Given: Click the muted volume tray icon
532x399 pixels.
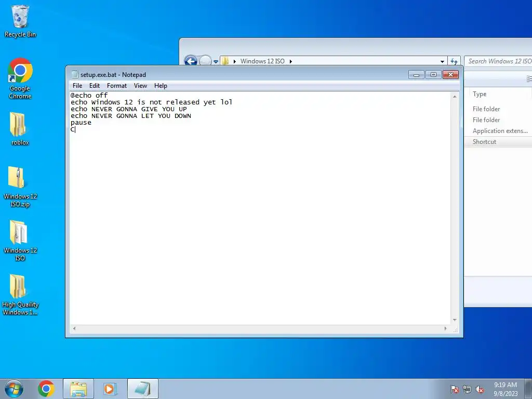Looking at the screenshot, I should [x=480, y=390].
